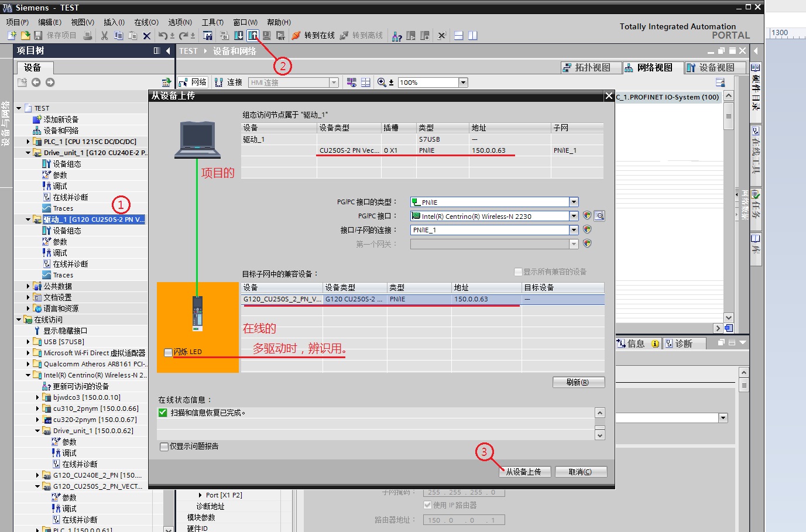Open the PG/PC接口的类型 dropdown
The width and height of the screenshot is (806, 532).
pyautogui.click(x=574, y=202)
